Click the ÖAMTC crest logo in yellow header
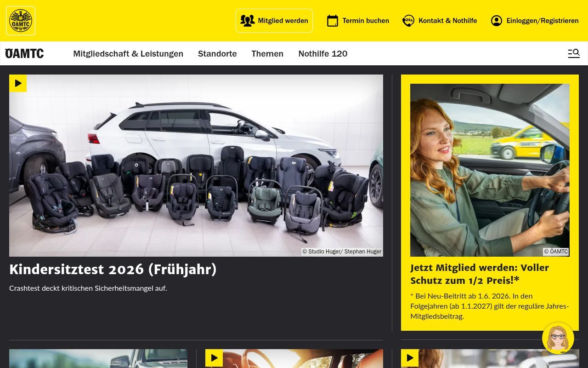588x368 pixels. point(21,21)
